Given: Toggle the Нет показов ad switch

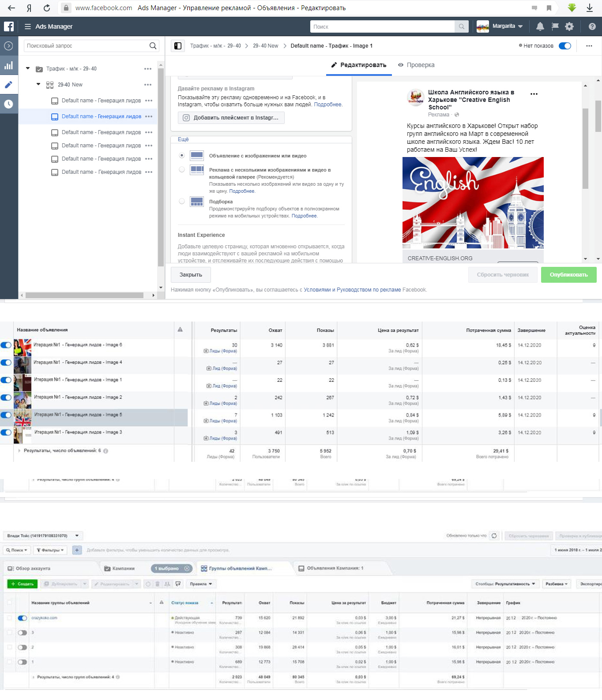Looking at the screenshot, I should [565, 46].
